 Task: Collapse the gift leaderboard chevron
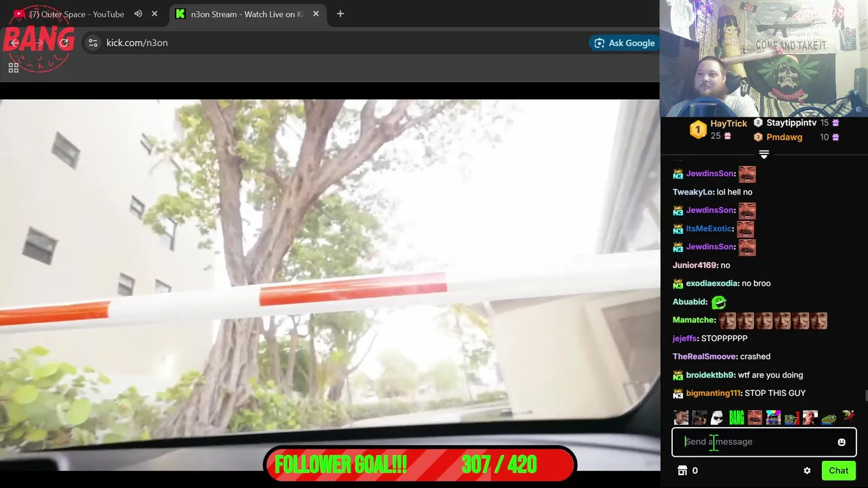pos(764,155)
